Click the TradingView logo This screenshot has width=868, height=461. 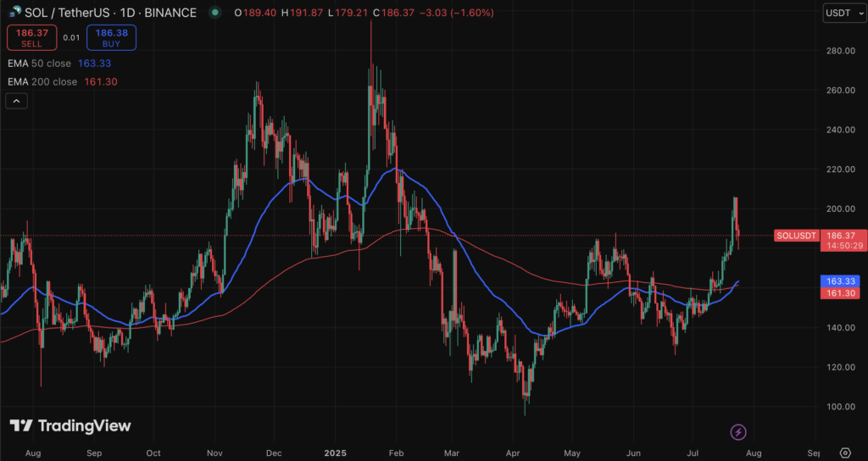(x=70, y=425)
